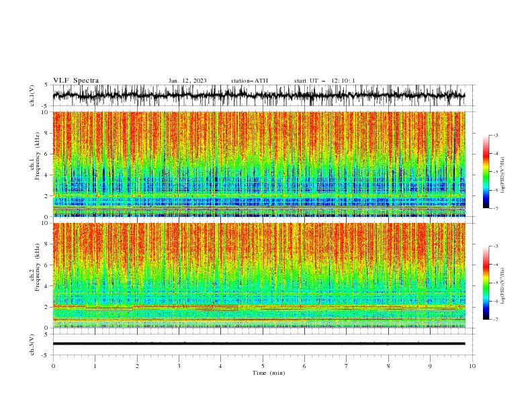Click the date 'Jan. 12, 2023'
The width and height of the screenshot is (532, 411).
point(187,81)
